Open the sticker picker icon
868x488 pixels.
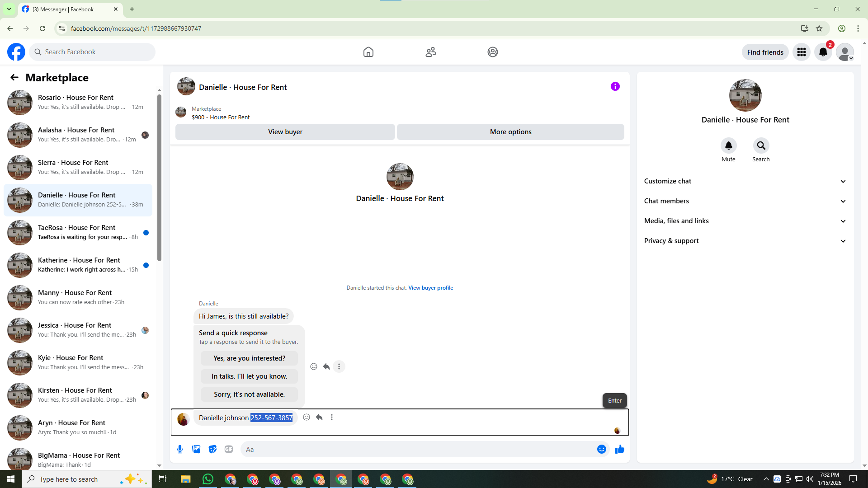212,449
